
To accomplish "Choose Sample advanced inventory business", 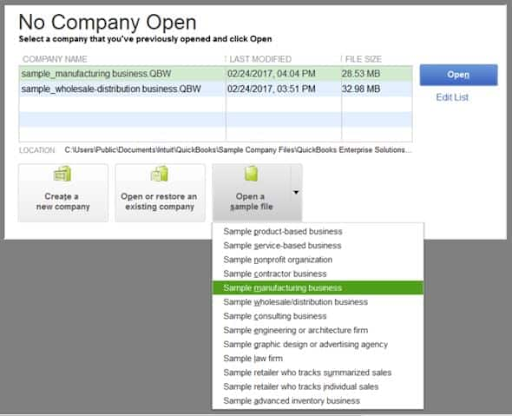I will [318, 401].
